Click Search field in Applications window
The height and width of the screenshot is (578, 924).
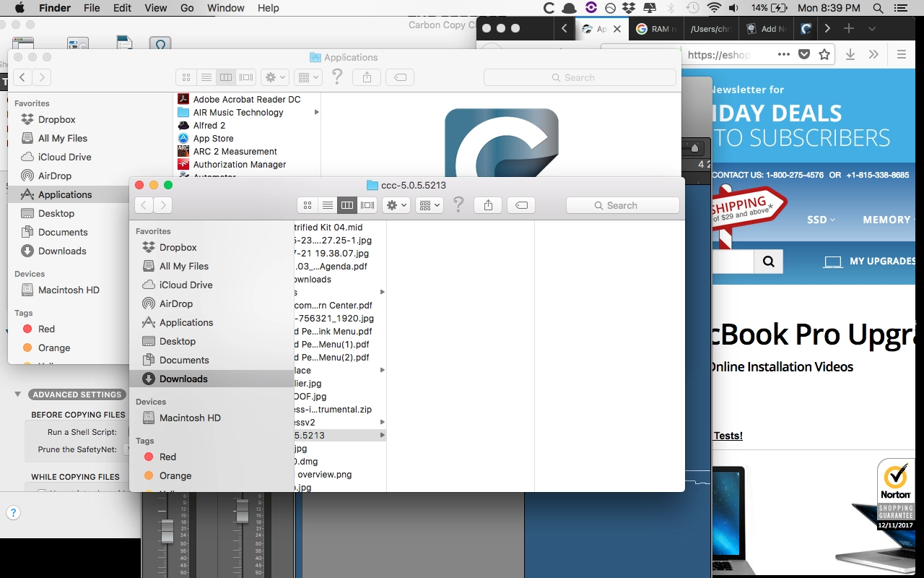(580, 77)
